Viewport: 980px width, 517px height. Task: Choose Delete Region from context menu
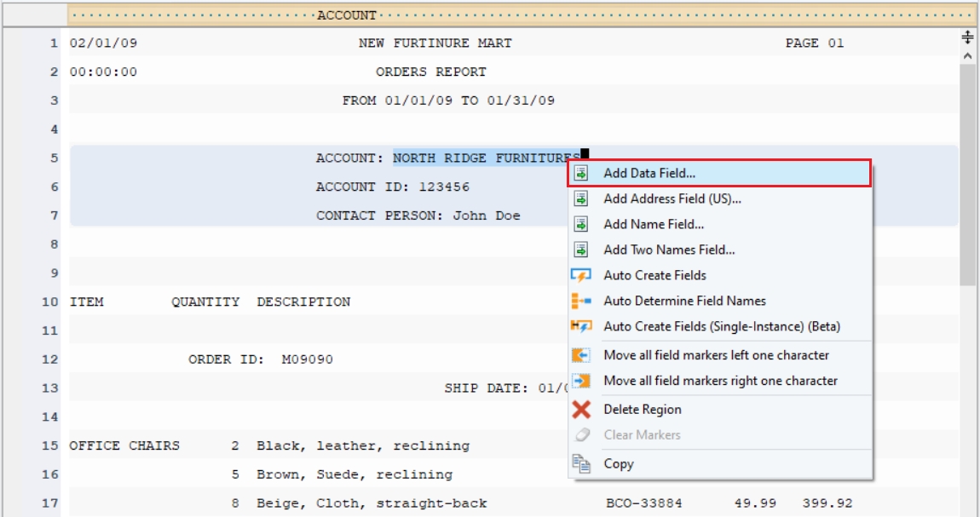tap(642, 410)
